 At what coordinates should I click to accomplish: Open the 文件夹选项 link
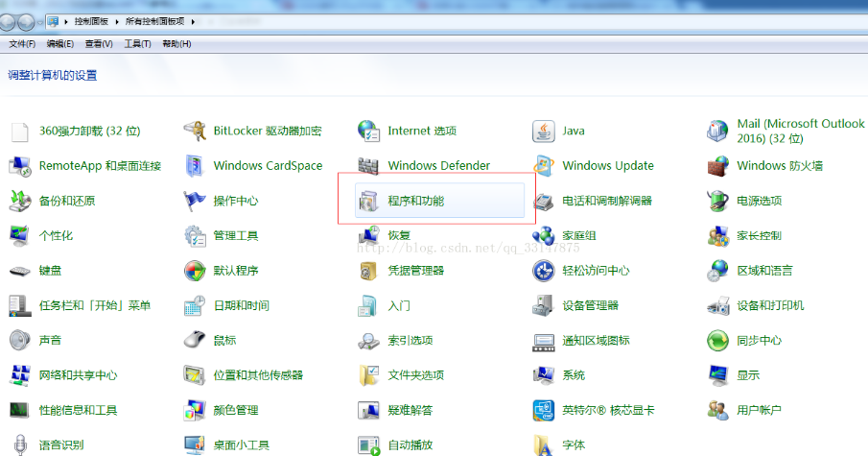pos(415,375)
